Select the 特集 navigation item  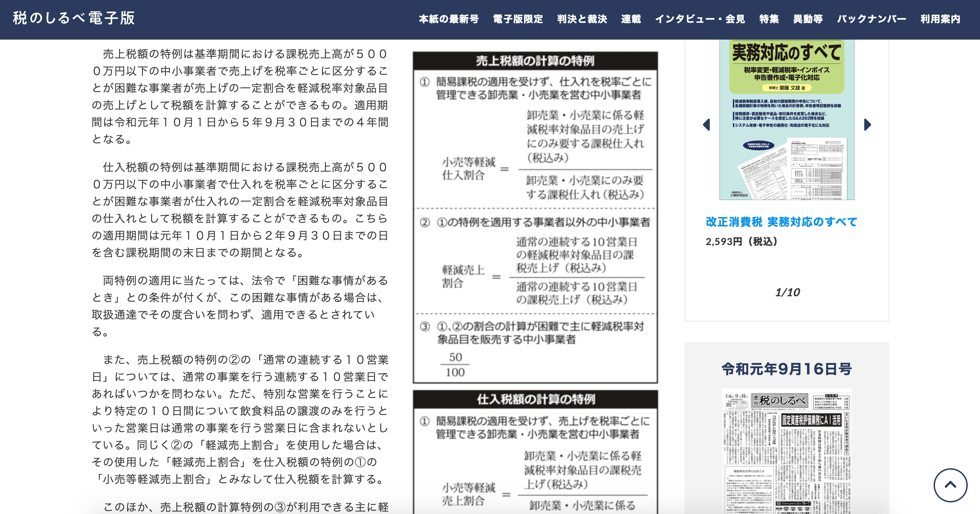click(x=769, y=19)
